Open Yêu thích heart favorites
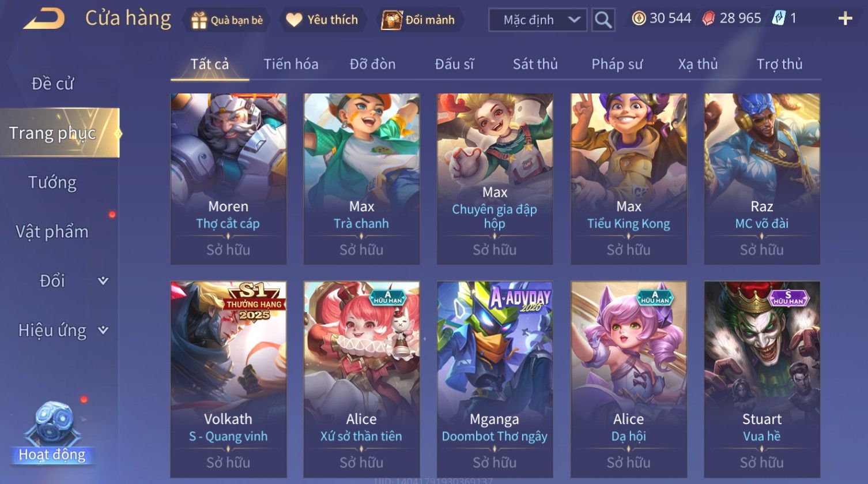Image resolution: width=868 pixels, height=484 pixels. 294,20
